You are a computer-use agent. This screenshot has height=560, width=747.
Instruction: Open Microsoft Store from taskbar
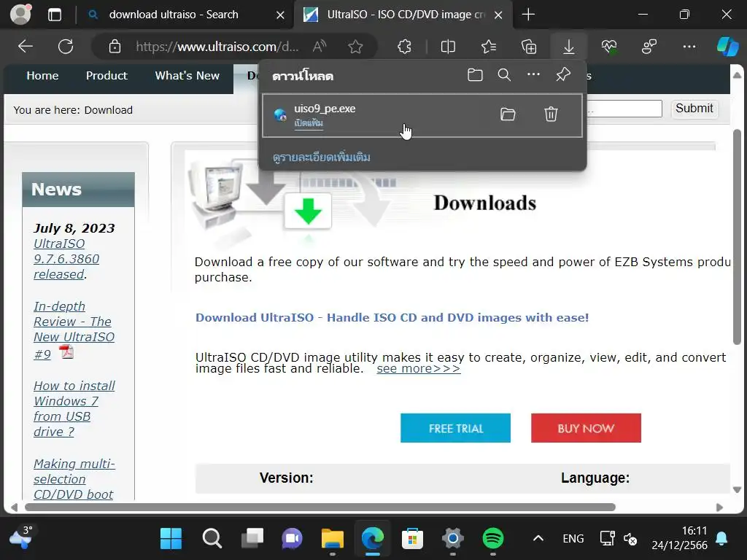point(413,539)
